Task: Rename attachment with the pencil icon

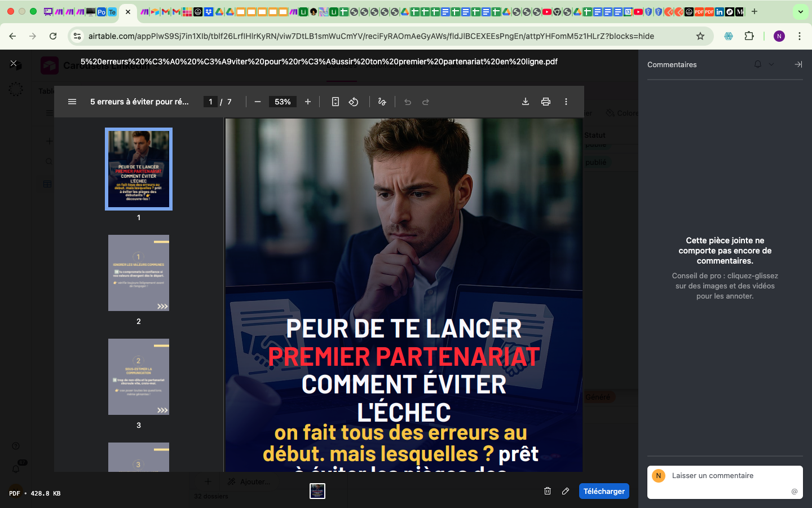Action: click(x=566, y=491)
